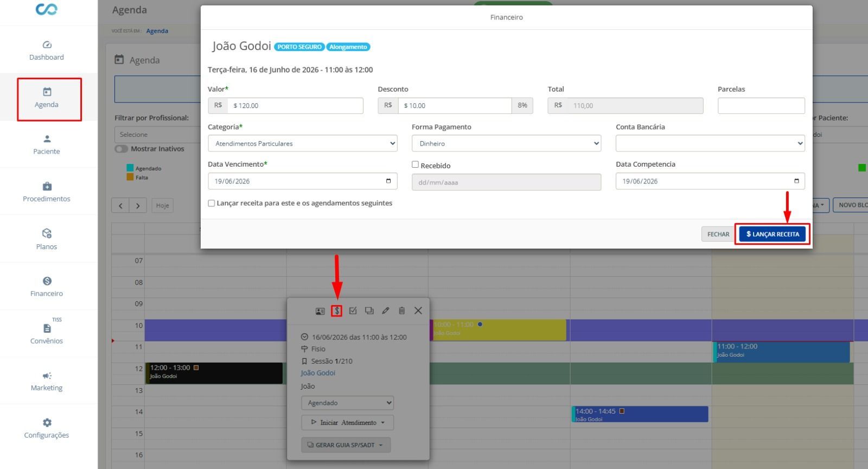Check Lançar receita para agendamentos seguintes
Screen dimensions: 868x469
tap(212, 203)
